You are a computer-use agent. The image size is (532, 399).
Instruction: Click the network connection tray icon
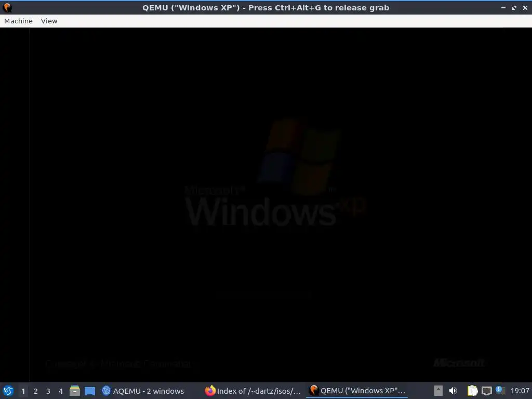[x=486, y=391]
